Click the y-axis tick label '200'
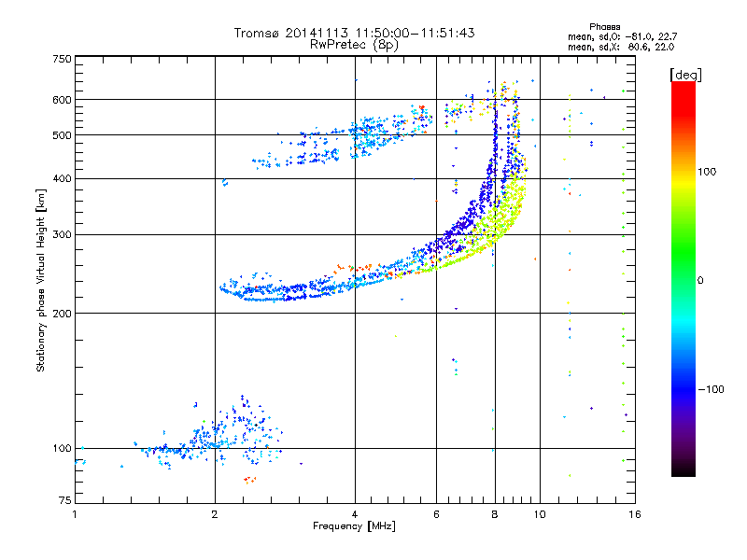This screenshot has height=560, width=747. (x=63, y=314)
